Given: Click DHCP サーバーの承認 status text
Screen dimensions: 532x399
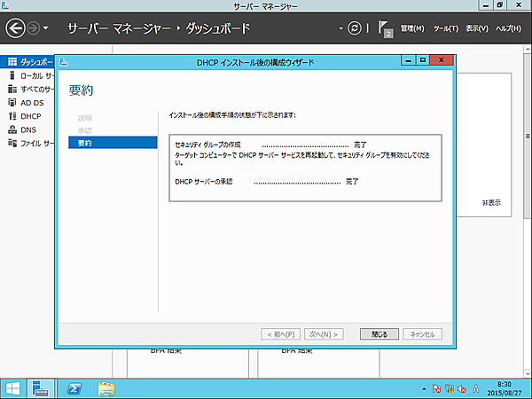Looking at the screenshot, I should pyautogui.click(x=204, y=182).
